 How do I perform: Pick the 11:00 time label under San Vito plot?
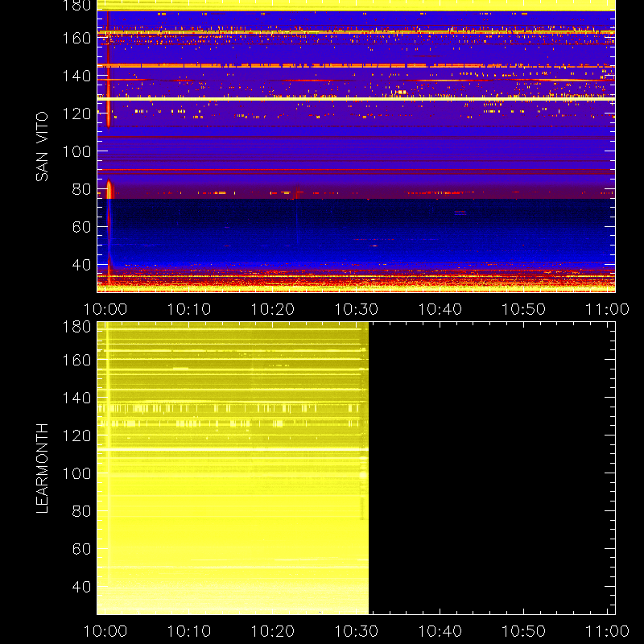point(607,309)
